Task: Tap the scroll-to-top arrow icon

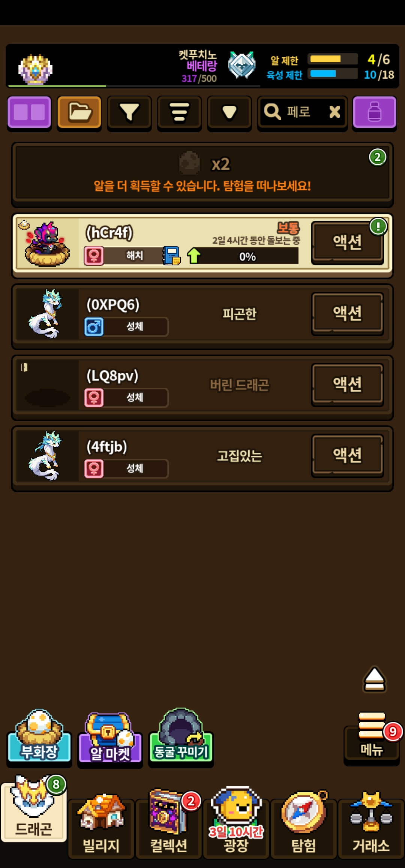Action: point(374,679)
